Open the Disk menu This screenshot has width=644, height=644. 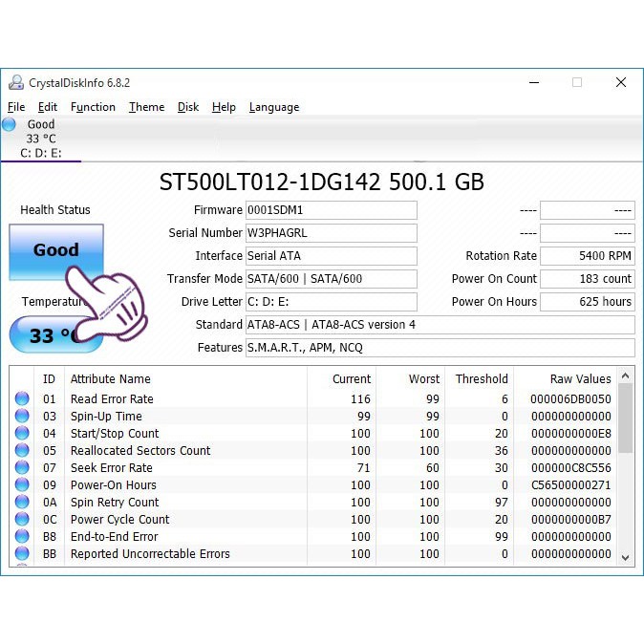(x=188, y=107)
